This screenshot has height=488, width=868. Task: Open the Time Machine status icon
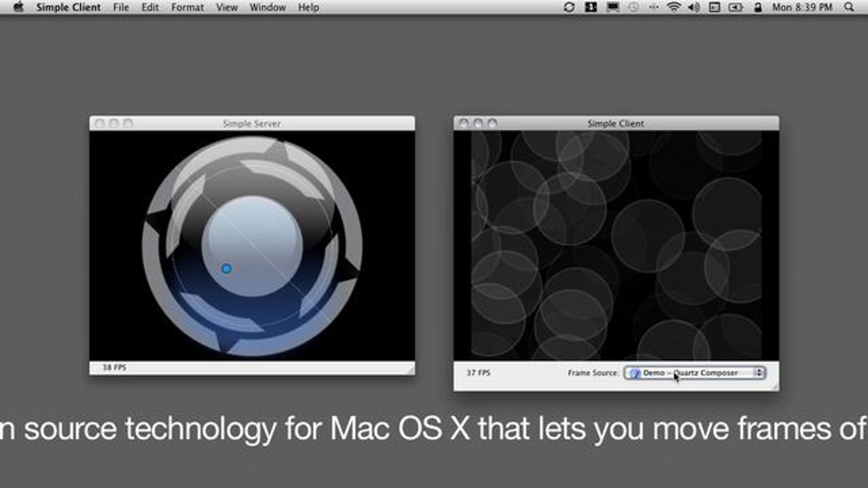633,7
